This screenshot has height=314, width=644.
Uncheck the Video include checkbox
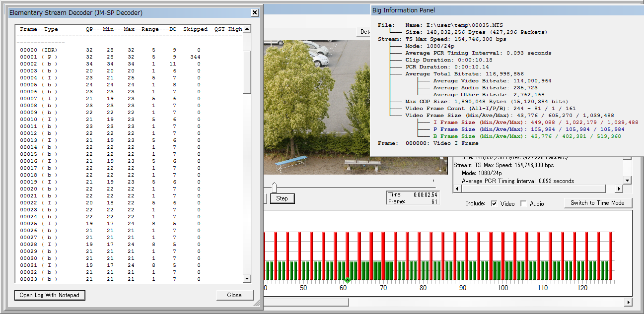coord(494,203)
